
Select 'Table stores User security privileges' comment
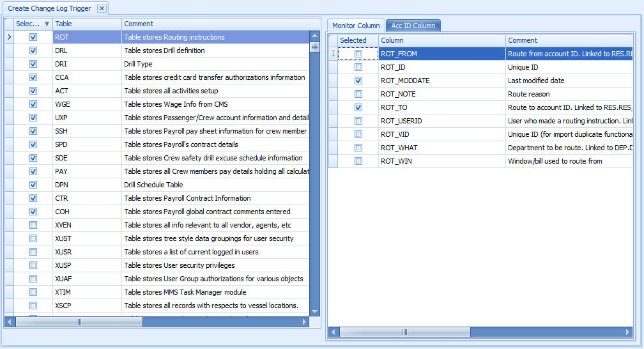coord(180,265)
